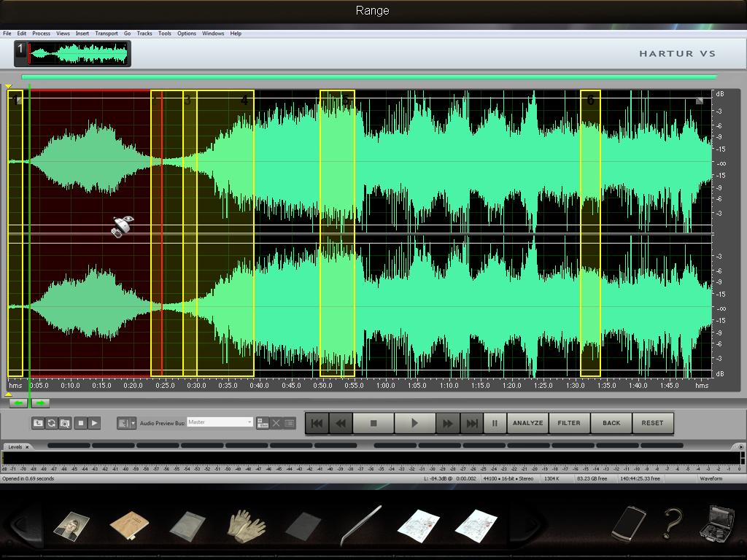The width and height of the screenshot is (747, 560).
Task: Open the smartphone icon
Action: [628, 524]
